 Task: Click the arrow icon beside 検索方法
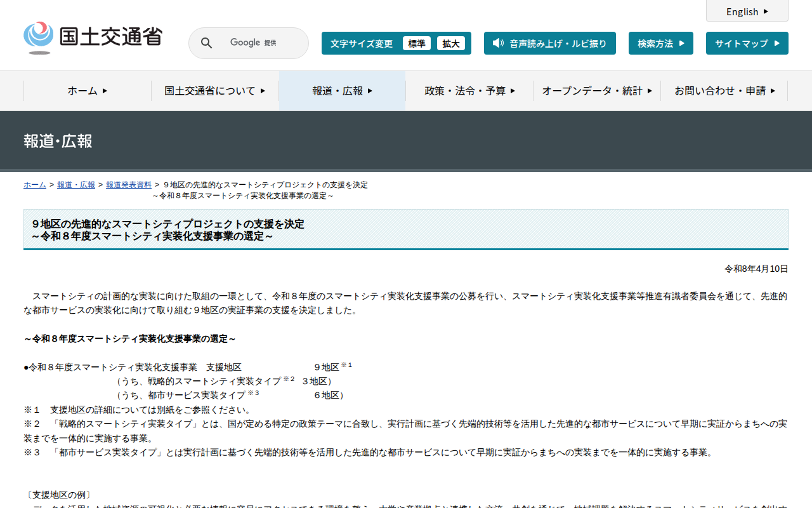point(681,43)
